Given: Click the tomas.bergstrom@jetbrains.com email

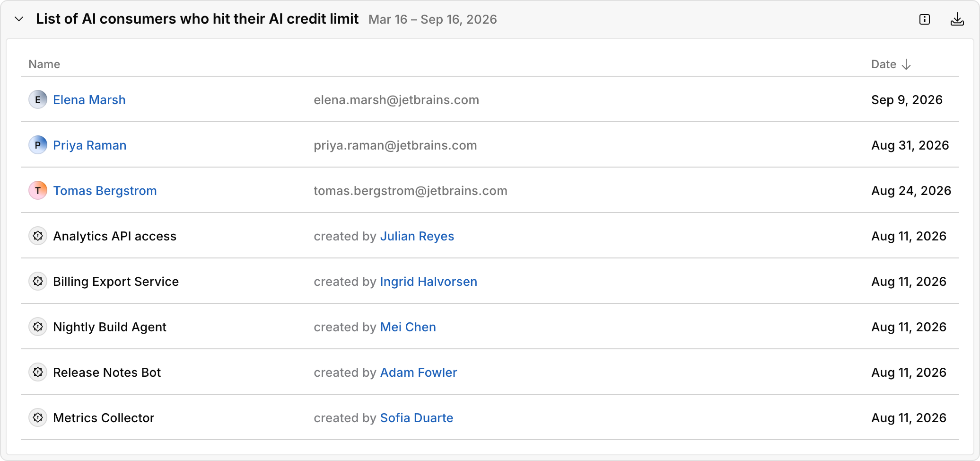Looking at the screenshot, I should coord(411,191).
